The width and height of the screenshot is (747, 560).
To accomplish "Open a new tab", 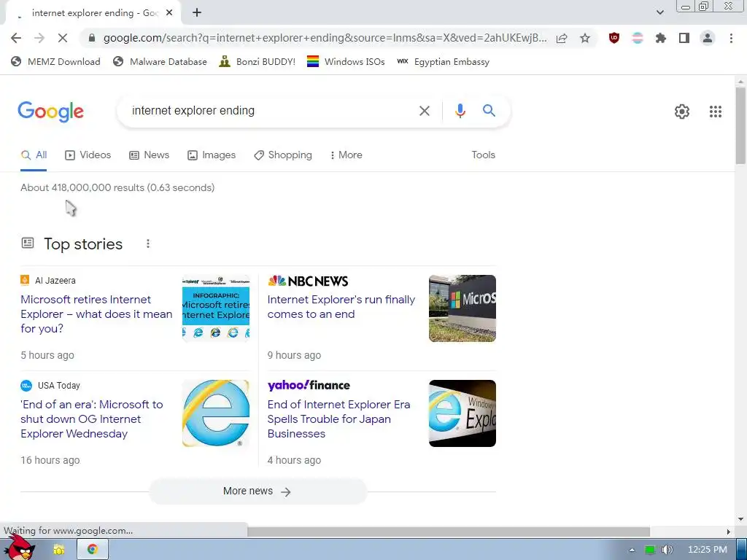I will pos(197,13).
